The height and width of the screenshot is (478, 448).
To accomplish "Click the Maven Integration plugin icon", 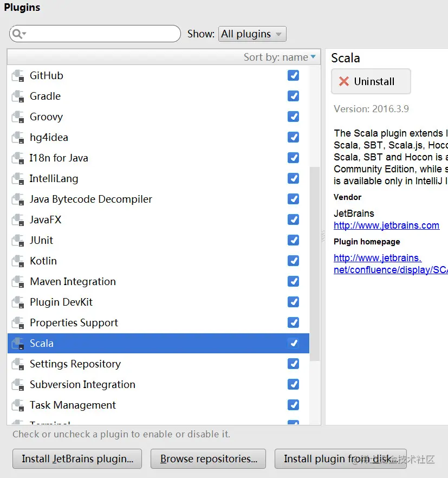I will pos(18,281).
